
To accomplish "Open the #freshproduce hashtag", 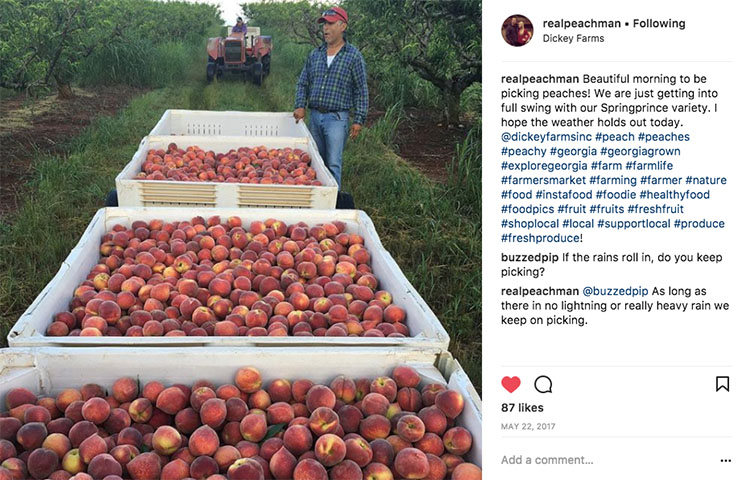I will 540,238.
